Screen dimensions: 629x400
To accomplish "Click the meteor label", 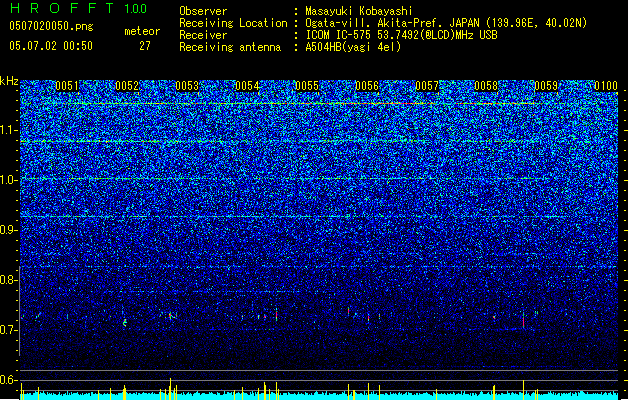I will [x=142, y=31].
